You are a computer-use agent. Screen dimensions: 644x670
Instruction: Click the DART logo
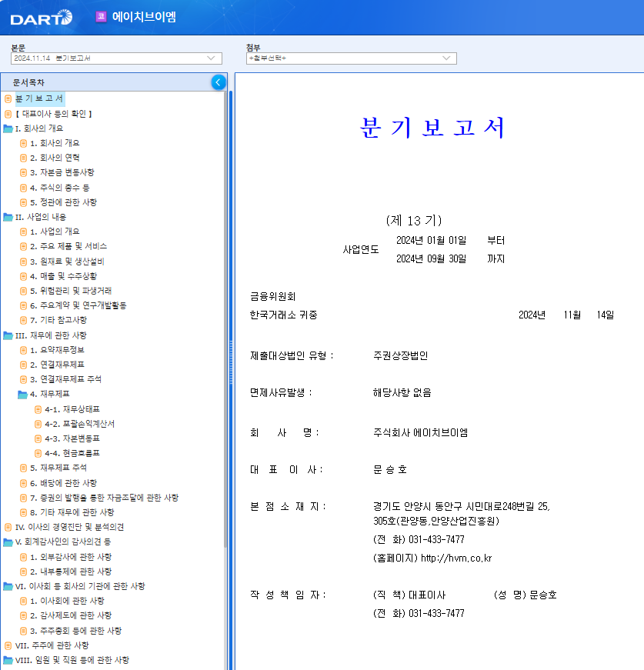coord(42,18)
